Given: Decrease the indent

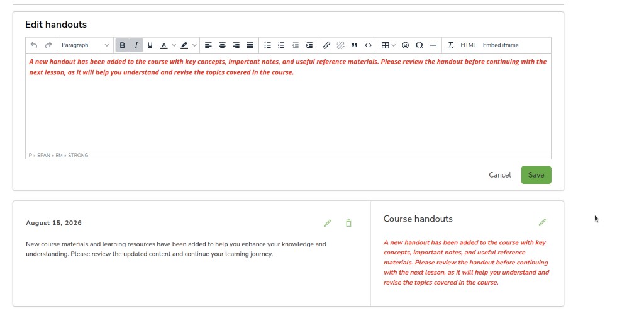Looking at the screenshot, I should tap(296, 45).
